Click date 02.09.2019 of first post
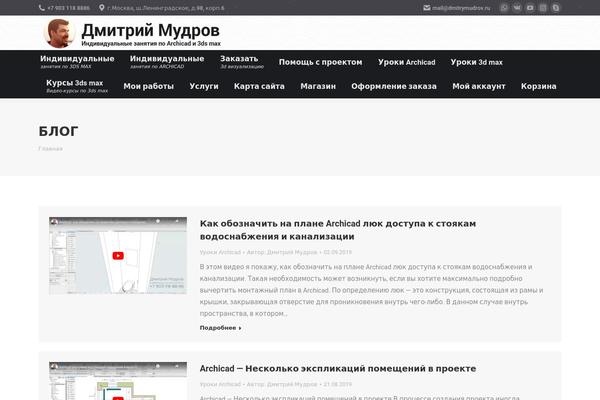Viewport: 600px width, 400px height. coord(338,252)
